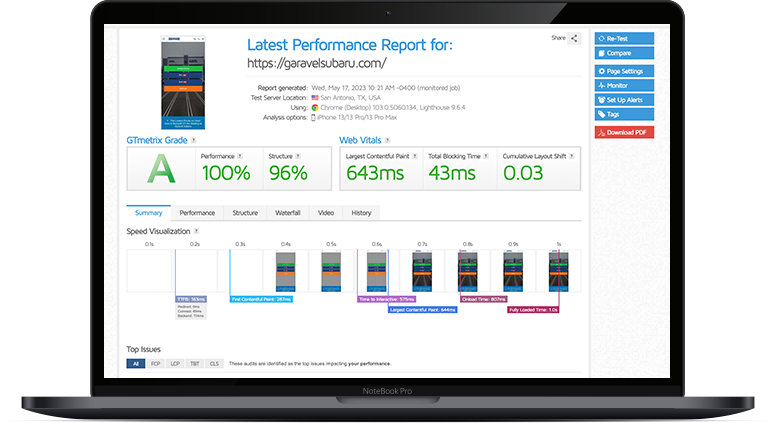776x423 pixels.
Task: Open Page Settings
Action: [x=624, y=71]
